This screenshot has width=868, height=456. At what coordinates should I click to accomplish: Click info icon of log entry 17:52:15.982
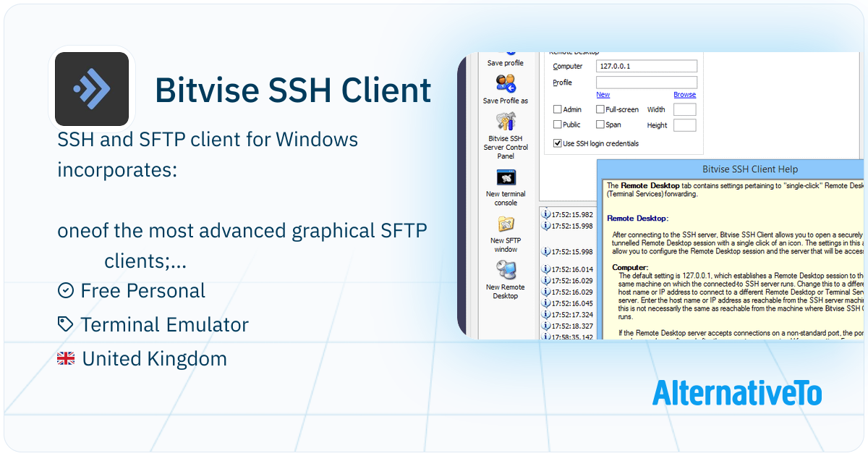click(x=546, y=215)
